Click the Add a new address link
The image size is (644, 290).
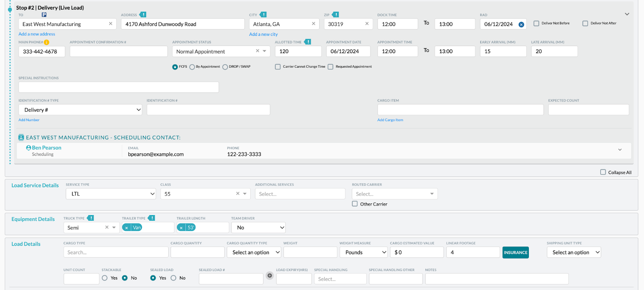click(37, 34)
